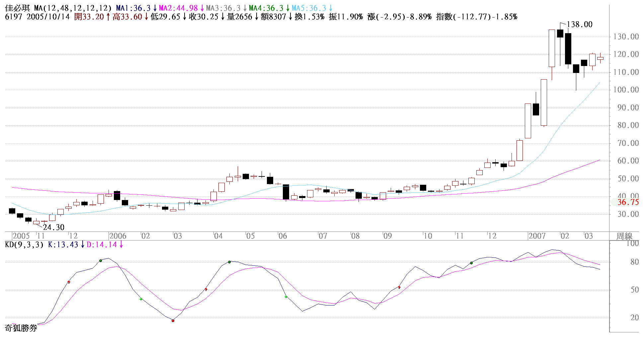Click the dark green dot on KD peak near May 2006
The image size is (644, 338).
[229, 262]
